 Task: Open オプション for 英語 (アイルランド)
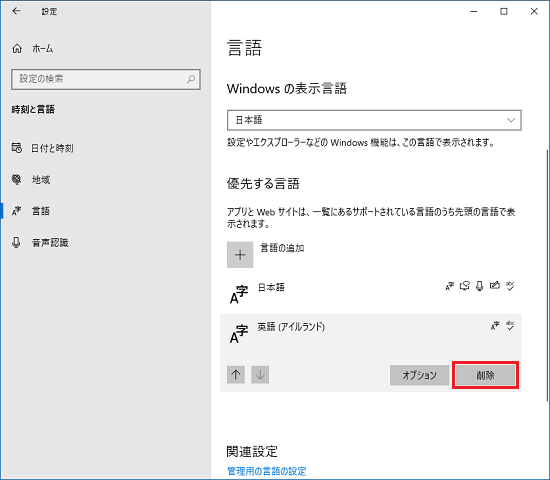pyautogui.click(x=419, y=375)
